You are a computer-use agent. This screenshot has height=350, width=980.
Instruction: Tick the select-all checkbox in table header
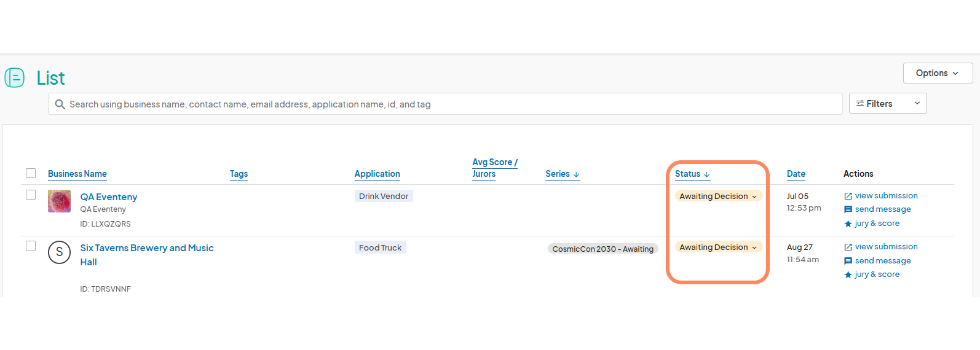pyautogui.click(x=31, y=173)
